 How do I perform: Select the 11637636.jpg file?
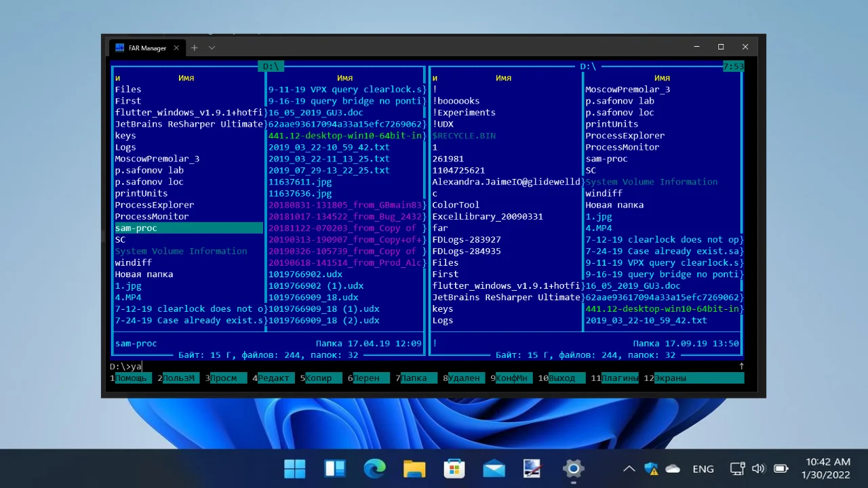point(300,193)
